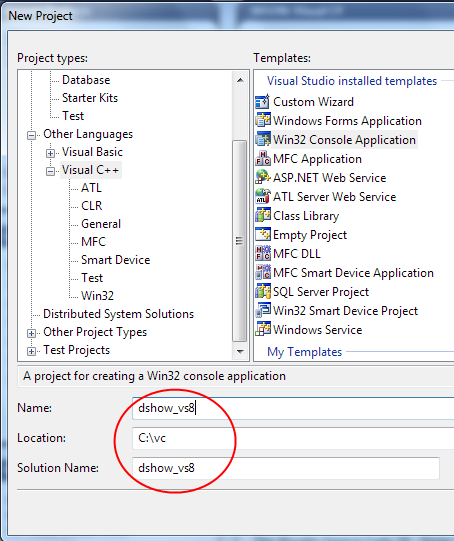454x541 pixels.
Task: Select the MFC DLL template icon
Action: [263, 254]
